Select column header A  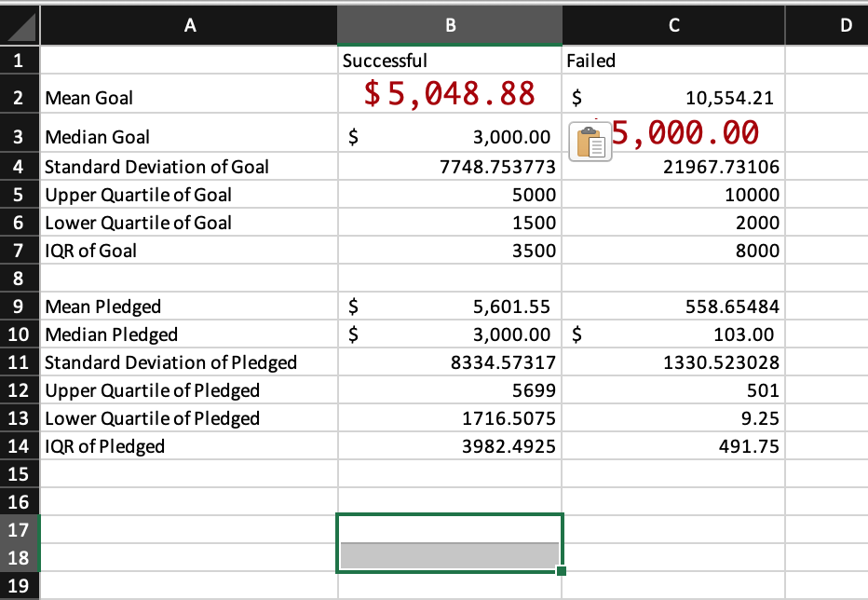coord(189,25)
